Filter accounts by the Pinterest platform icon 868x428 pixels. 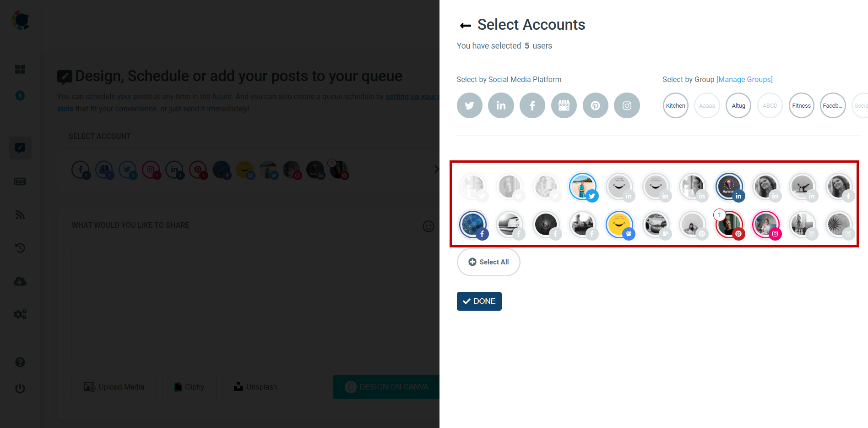tap(596, 105)
